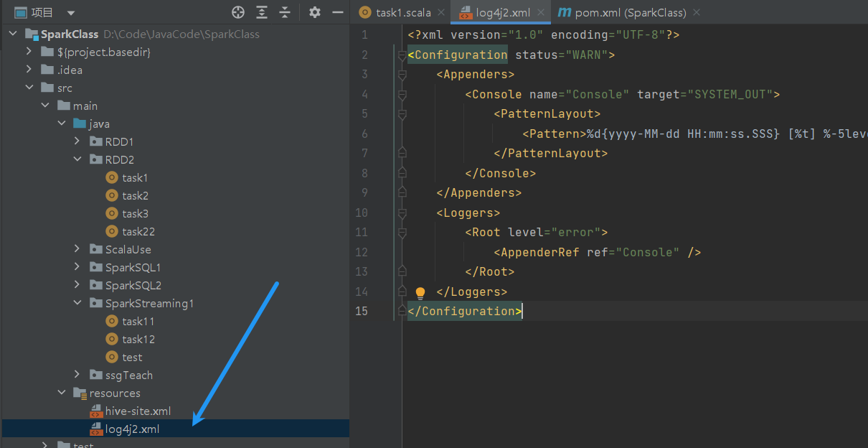Screen dimensions: 868x448
Task: Select task3 in the project tree
Action: pyautogui.click(x=136, y=213)
